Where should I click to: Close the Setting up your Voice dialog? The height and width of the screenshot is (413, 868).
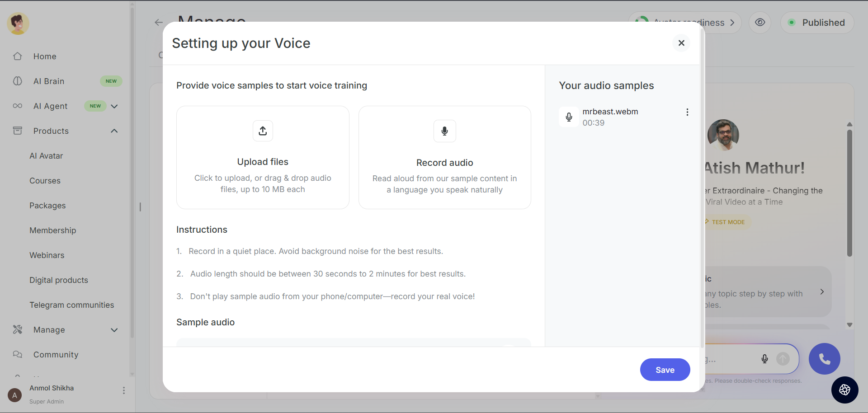pyautogui.click(x=681, y=43)
